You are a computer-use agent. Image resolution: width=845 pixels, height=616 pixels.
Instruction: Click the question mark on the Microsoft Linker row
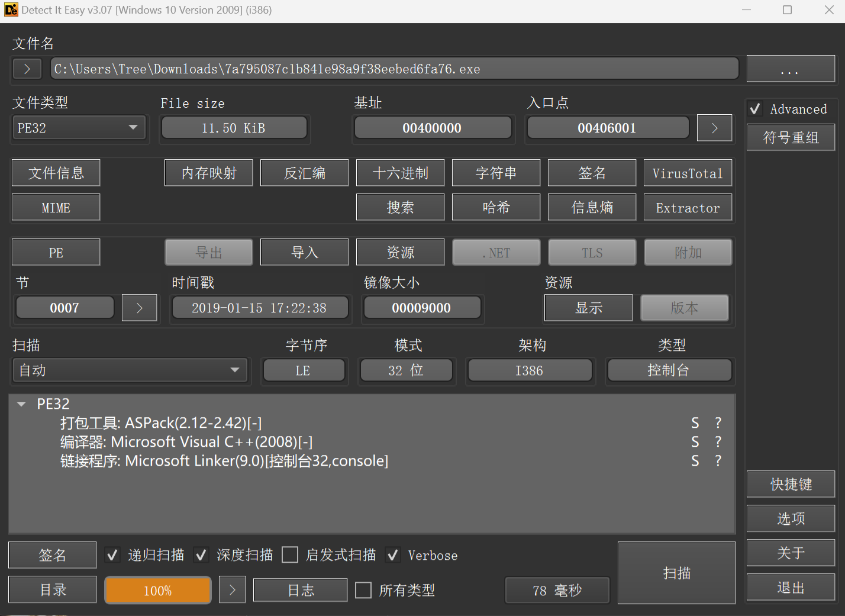[x=718, y=461]
